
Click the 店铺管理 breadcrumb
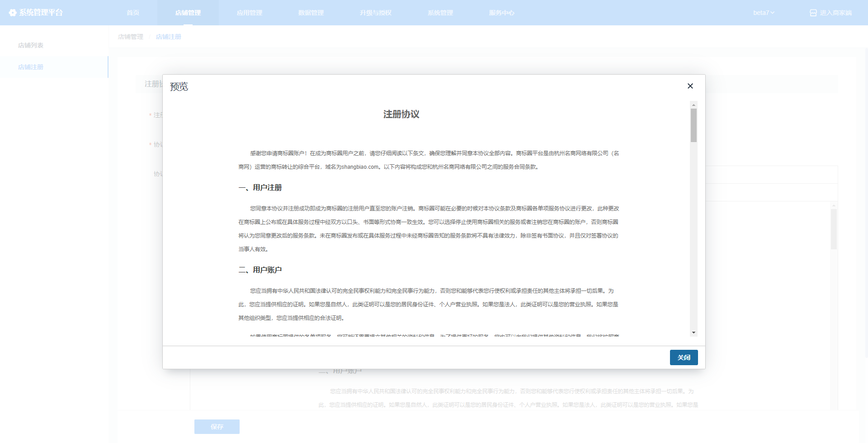(x=131, y=37)
